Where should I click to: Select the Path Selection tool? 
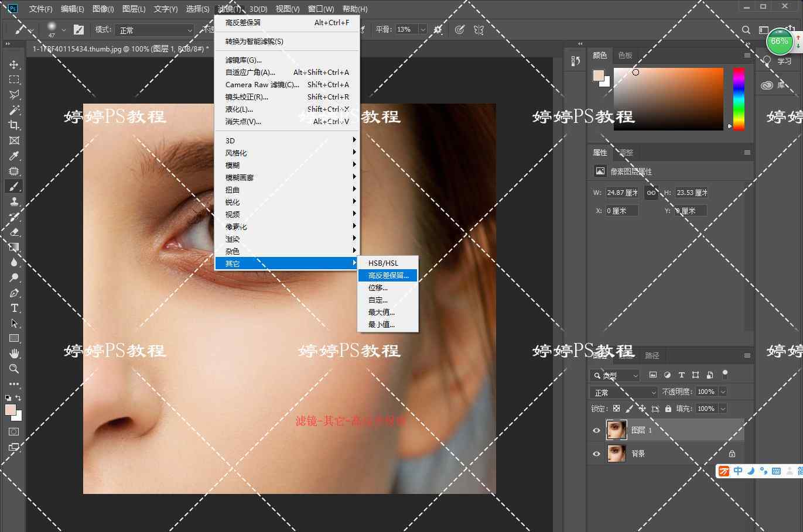point(14,323)
